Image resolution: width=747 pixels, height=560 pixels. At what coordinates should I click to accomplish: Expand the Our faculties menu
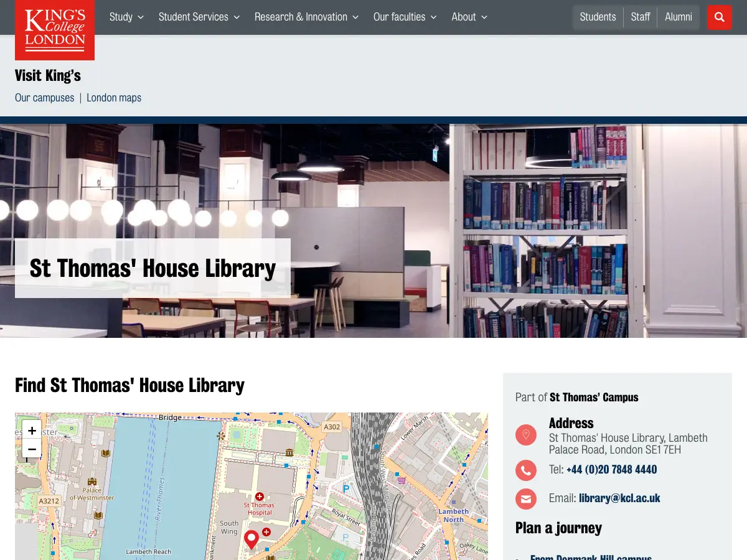(x=405, y=17)
